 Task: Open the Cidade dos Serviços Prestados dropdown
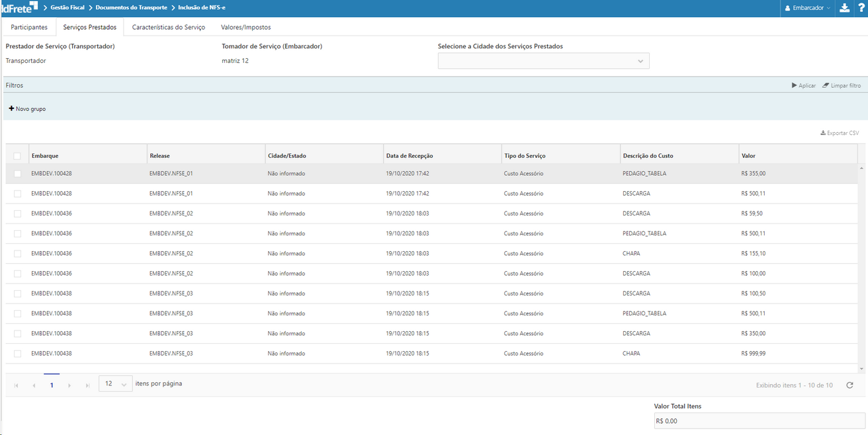point(543,61)
